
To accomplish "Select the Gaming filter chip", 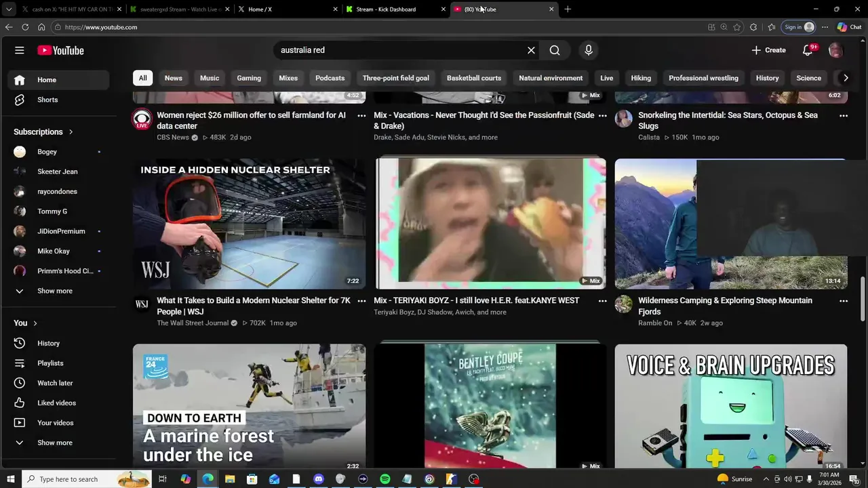I will click(249, 78).
